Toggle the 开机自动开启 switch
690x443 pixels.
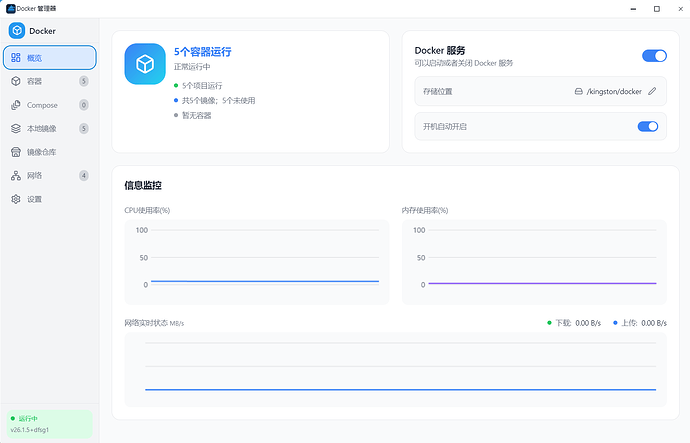pyautogui.click(x=648, y=126)
